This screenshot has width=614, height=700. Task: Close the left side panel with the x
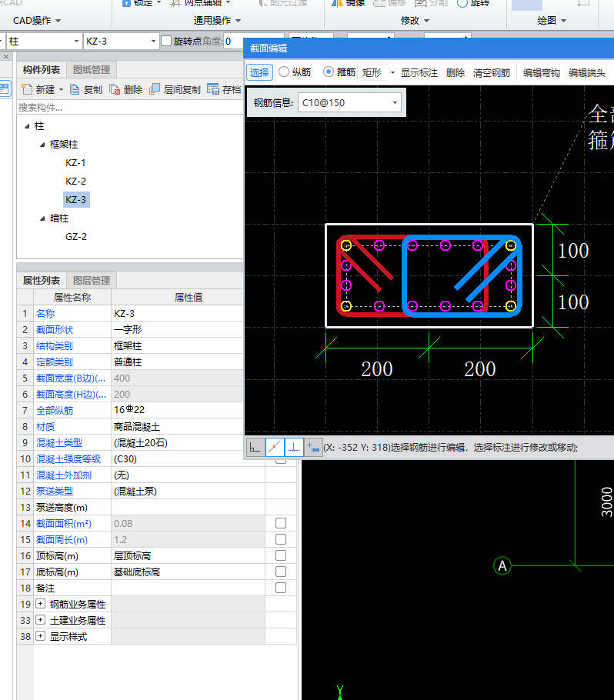click(6, 56)
